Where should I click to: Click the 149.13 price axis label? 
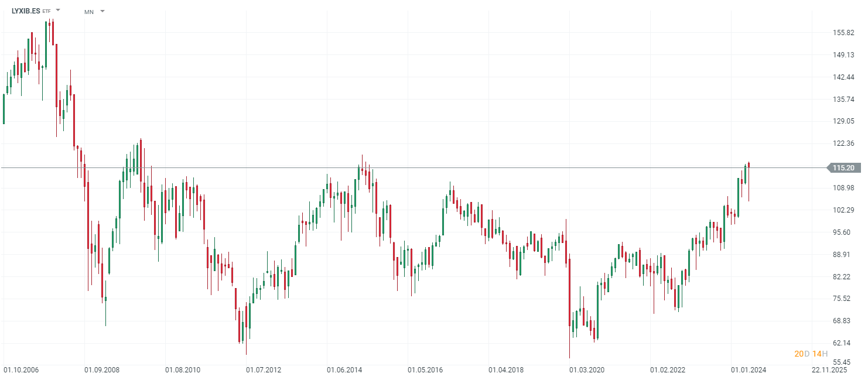click(x=843, y=55)
